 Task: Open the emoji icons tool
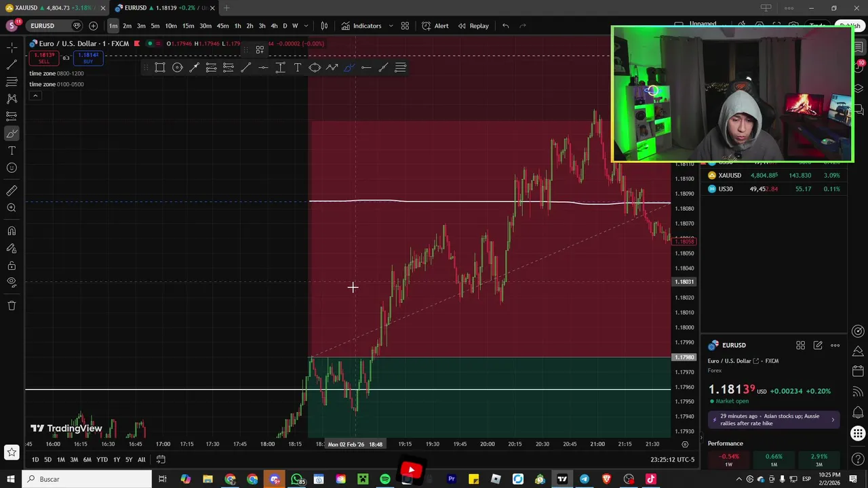click(x=12, y=167)
